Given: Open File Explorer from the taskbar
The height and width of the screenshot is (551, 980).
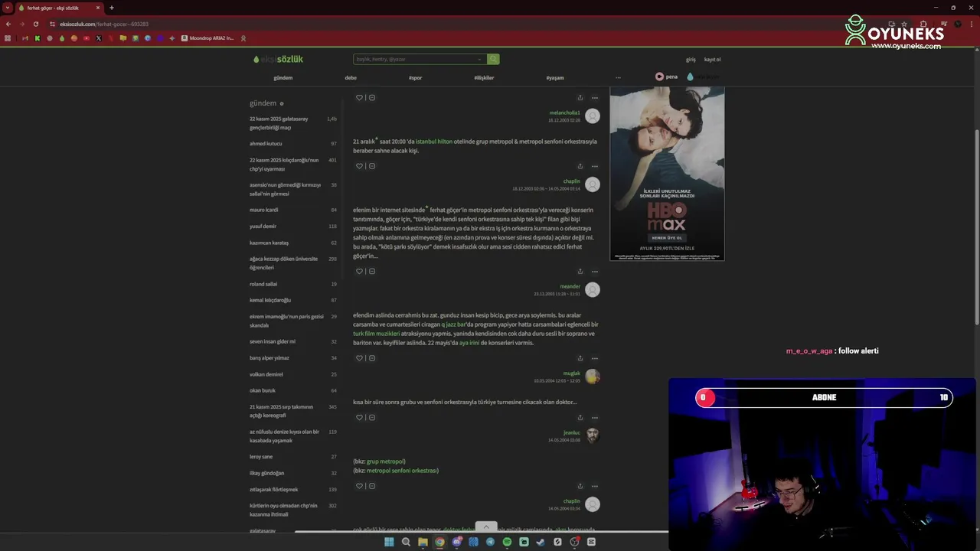Looking at the screenshot, I should [423, 542].
